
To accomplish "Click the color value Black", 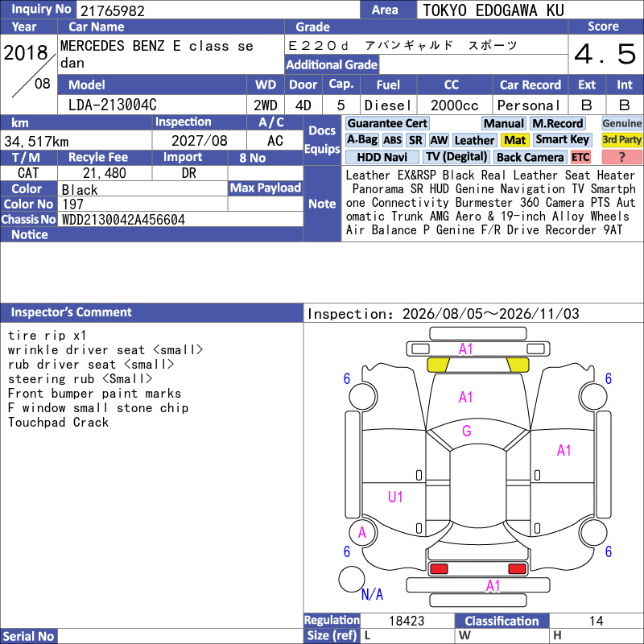I will coord(80,190).
